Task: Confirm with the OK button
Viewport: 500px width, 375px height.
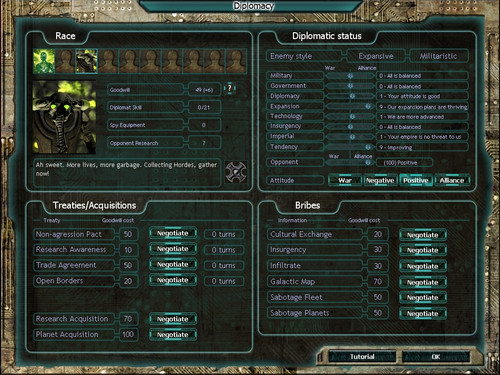Action: 436,357
